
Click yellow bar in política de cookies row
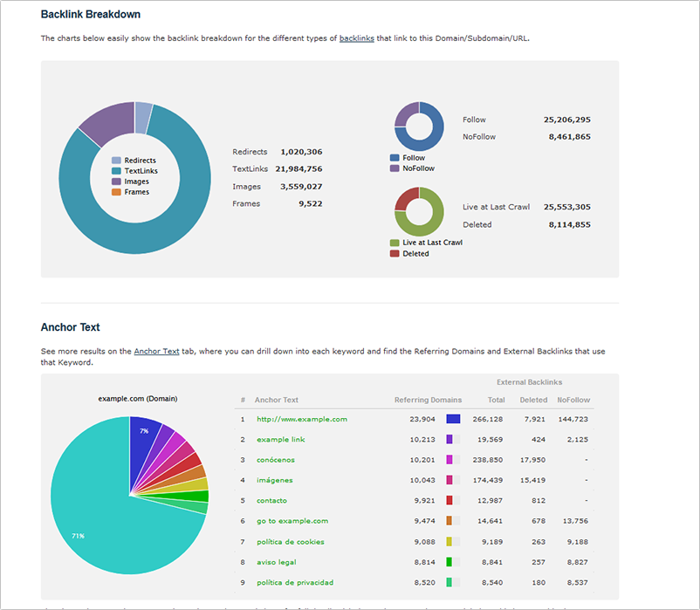coord(450,542)
